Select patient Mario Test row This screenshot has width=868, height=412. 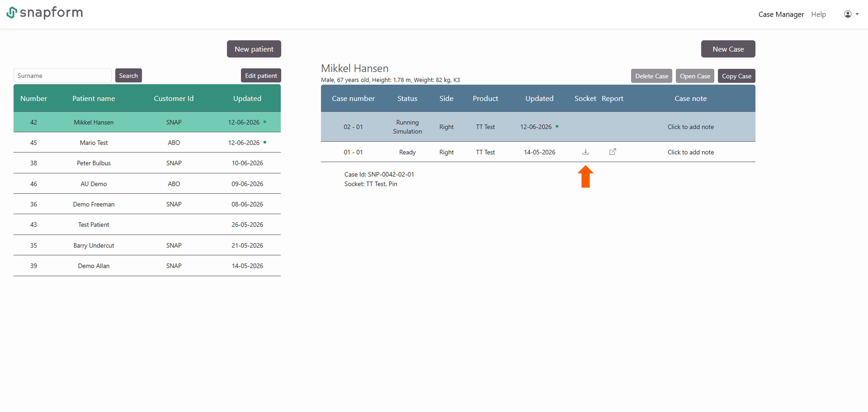coord(147,142)
